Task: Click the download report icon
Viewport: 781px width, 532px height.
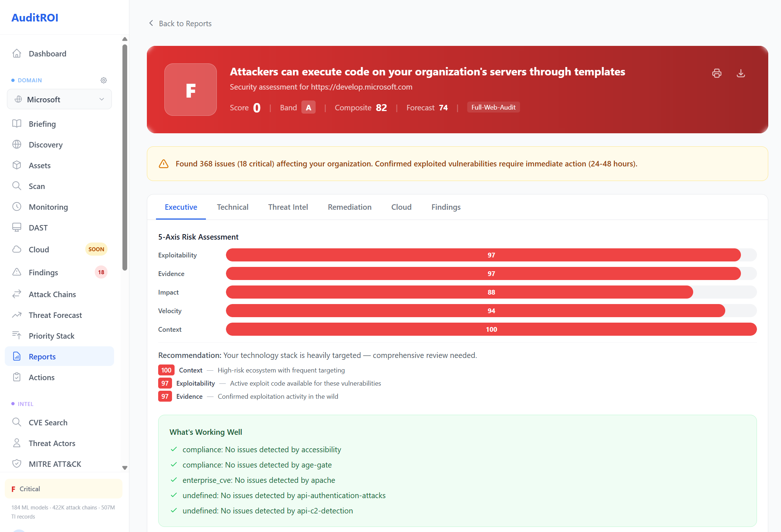Action: 741,73
